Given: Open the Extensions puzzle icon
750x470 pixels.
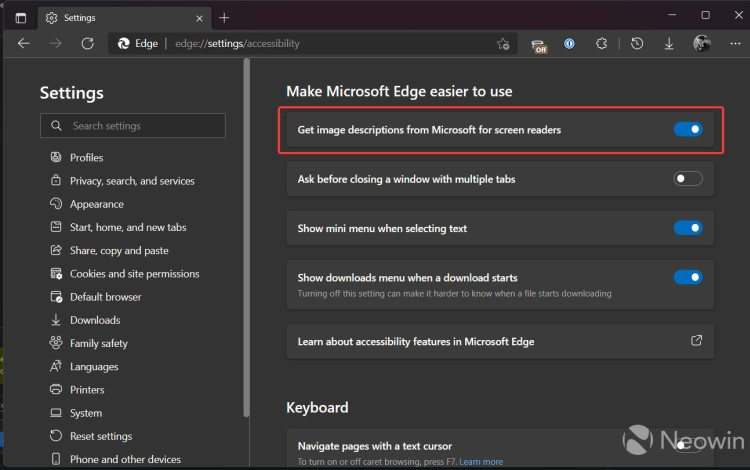Looking at the screenshot, I should [x=602, y=44].
